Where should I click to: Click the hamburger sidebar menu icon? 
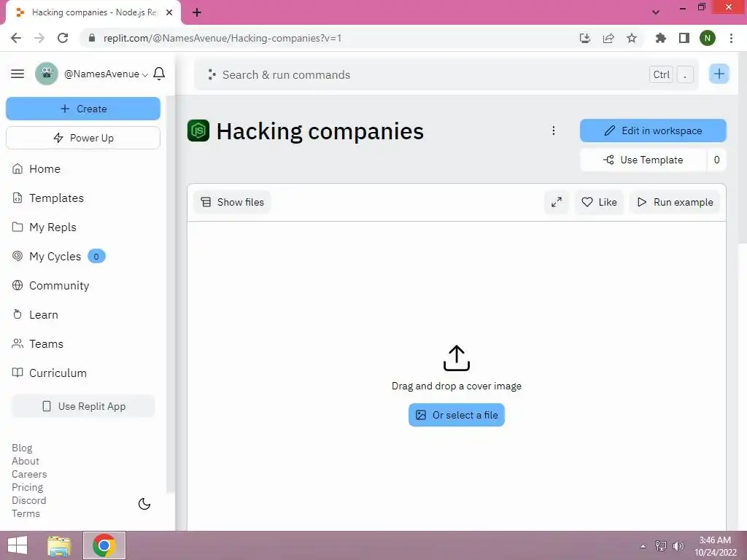18,74
